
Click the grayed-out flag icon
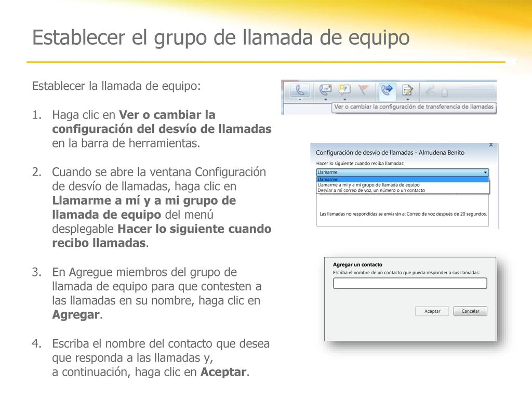[x=363, y=90]
